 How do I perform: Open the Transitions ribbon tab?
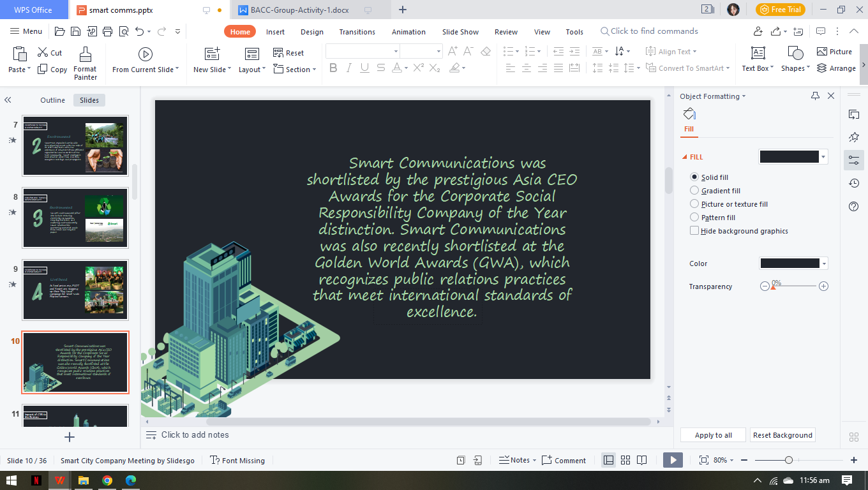(357, 32)
